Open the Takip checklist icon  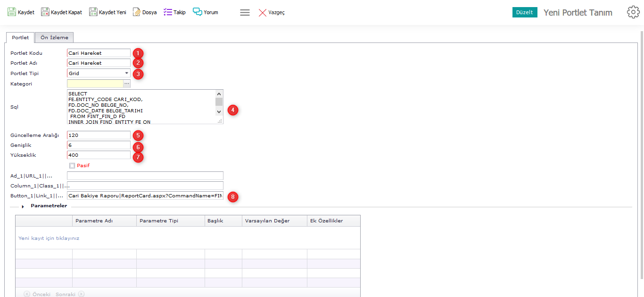tap(168, 12)
